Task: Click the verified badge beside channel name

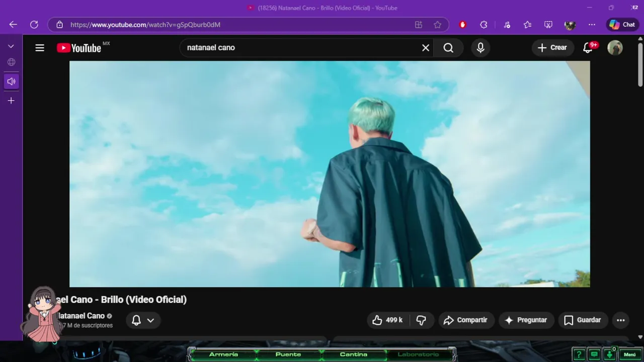Action: pyautogui.click(x=109, y=316)
